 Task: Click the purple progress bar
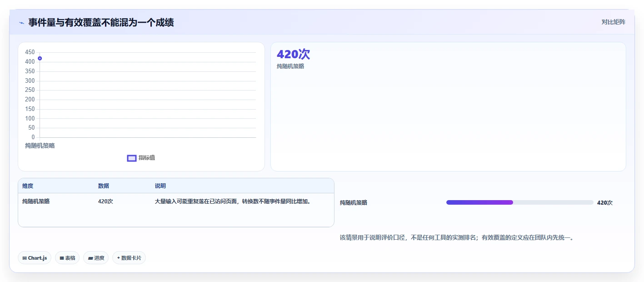(479, 202)
